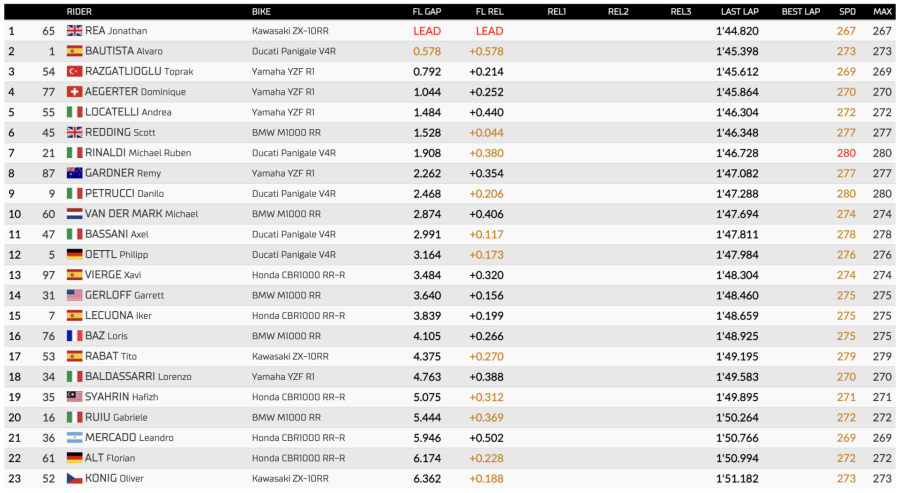900x493 pixels.
Task: Click the Swiss flag beside AEGERTER Dominique
Action: pos(74,92)
